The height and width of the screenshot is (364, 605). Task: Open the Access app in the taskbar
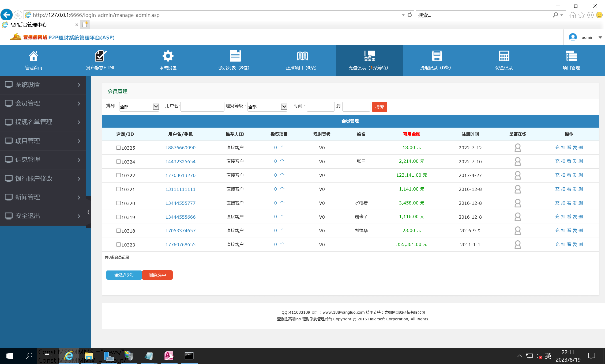point(169,356)
